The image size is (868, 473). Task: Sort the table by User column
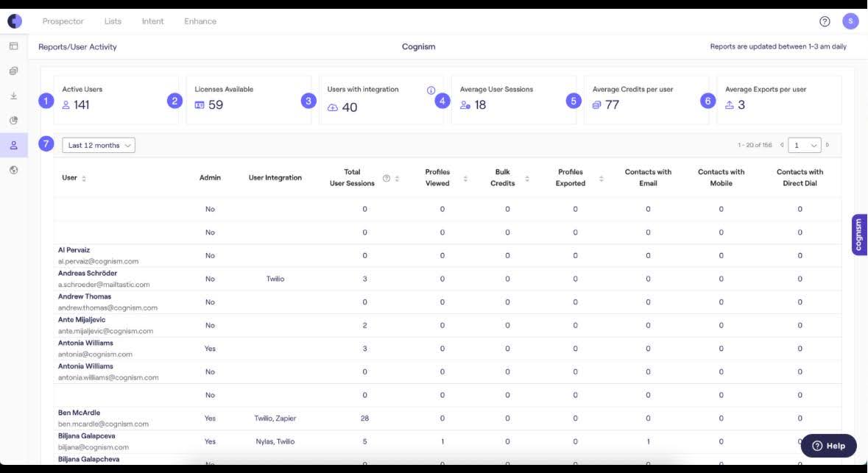(x=84, y=178)
